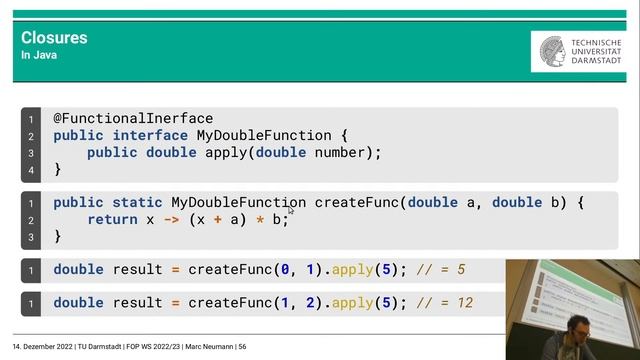Click line number 3 of createFunc block
The image size is (640, 360).
coord(31,237)
